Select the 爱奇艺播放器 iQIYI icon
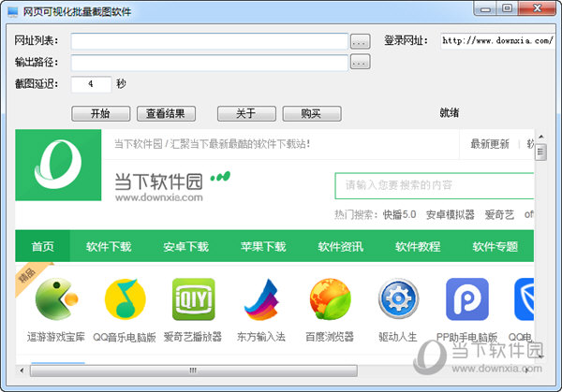This screenshot has width=562, height=392. (194, 299)
